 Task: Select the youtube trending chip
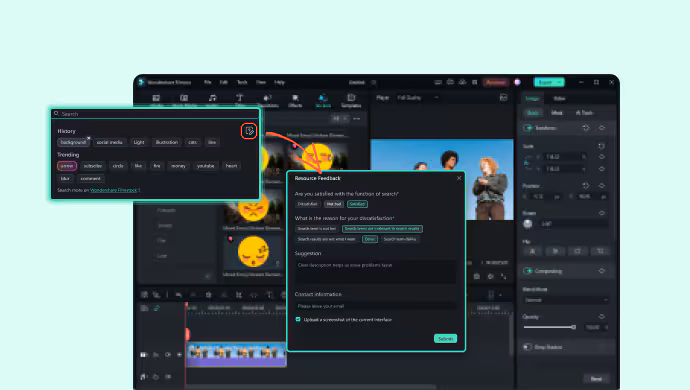pos(206,166)
